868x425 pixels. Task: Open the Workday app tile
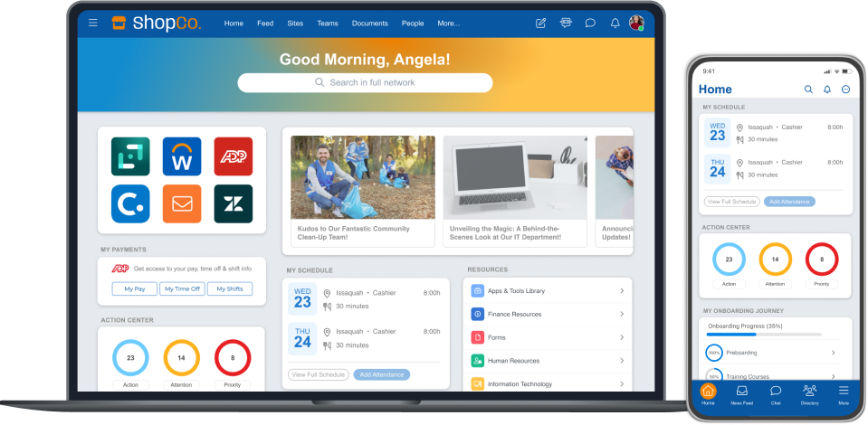click(x=182, y=156)
